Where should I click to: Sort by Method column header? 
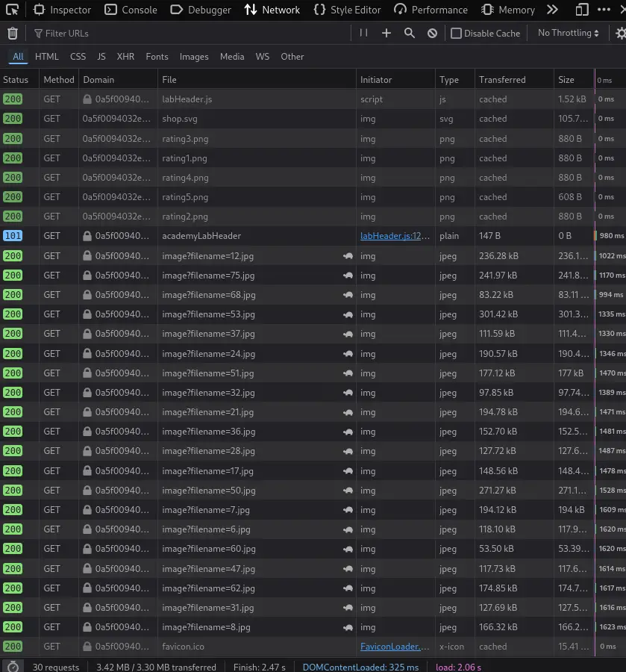[59, 80]
